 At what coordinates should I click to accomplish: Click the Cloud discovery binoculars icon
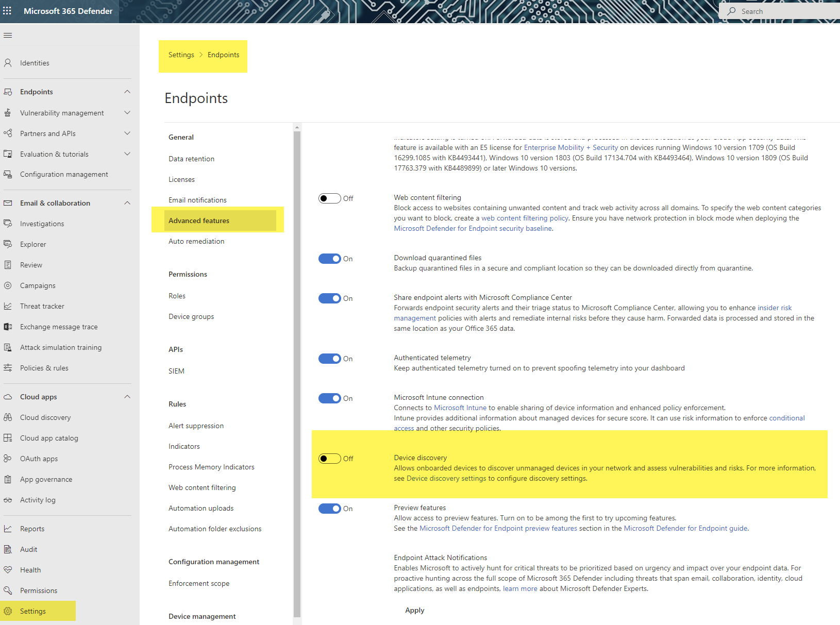pyautogui.click(x=8, y=417)
